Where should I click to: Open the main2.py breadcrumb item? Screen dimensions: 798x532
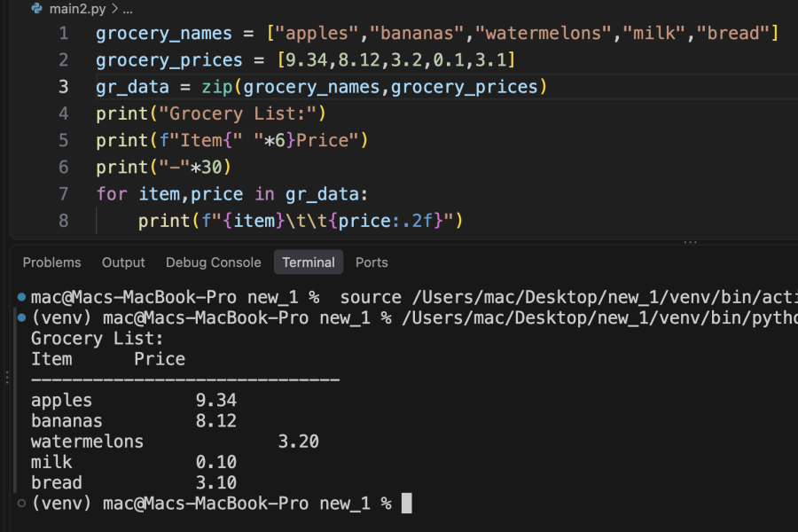[x=77, y=9]
